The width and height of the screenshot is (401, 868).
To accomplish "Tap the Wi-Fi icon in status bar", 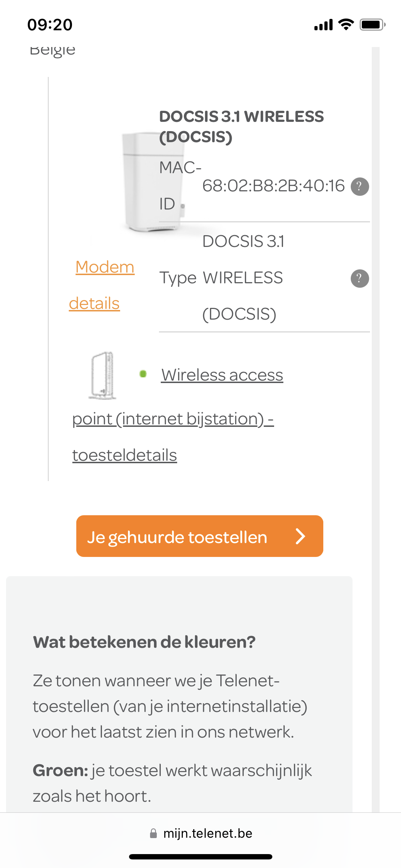I will [345, 25].
